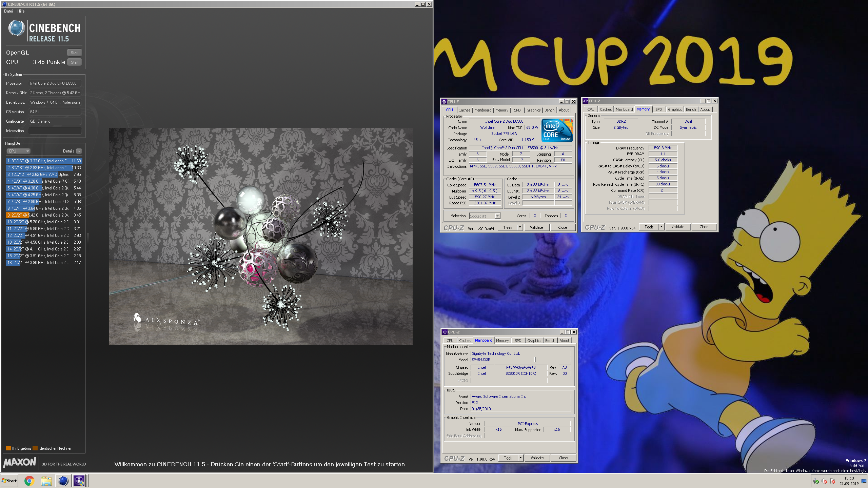Expand ranking Details arrow
This screenshot has height=488, width=868.
(79, 151)
